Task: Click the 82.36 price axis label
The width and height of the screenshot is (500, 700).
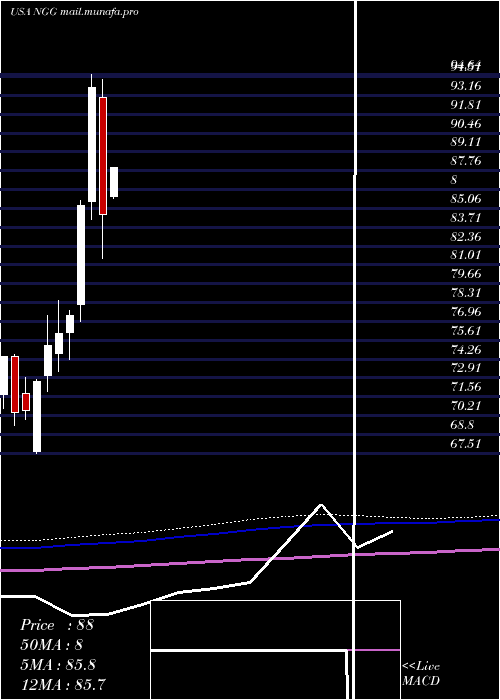Action: coord(466,236)
